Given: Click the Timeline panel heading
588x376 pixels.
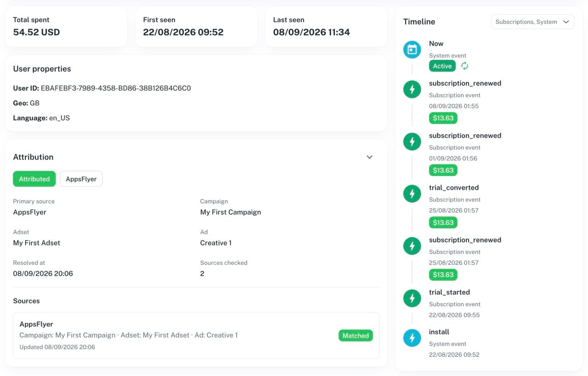Looking at the screenshot, I should [x=419, y=22].
